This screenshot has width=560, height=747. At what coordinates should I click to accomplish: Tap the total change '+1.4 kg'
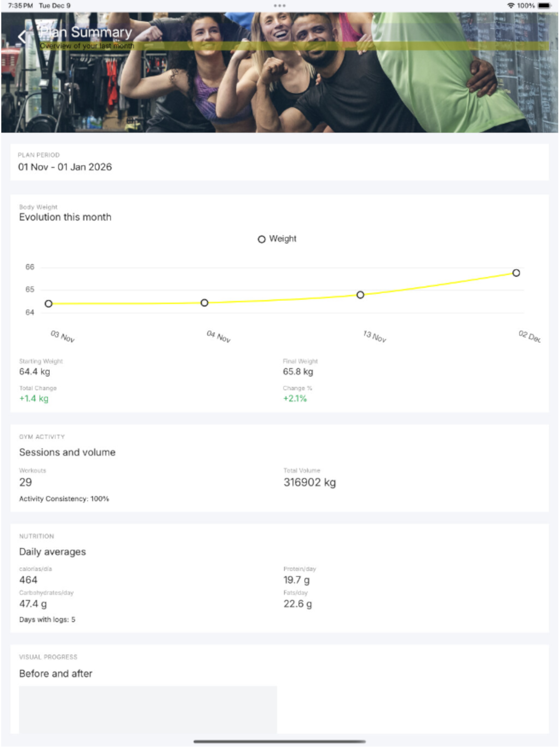[x=34, y=398]
